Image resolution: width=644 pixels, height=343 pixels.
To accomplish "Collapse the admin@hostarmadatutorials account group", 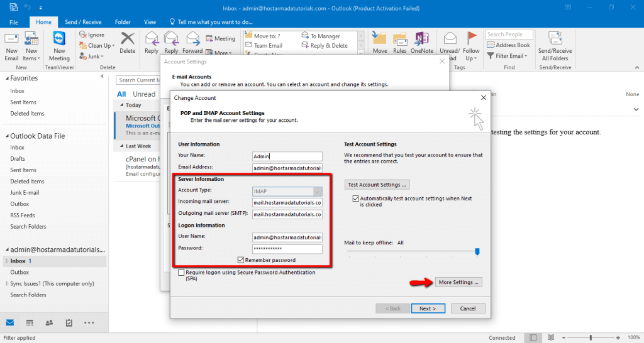I will (7, 250).
